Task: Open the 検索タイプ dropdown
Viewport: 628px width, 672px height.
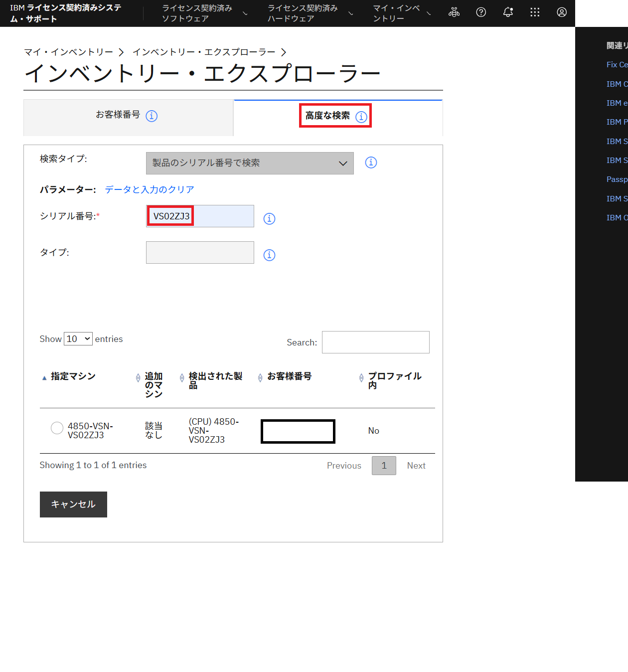Action: (250, 163)
